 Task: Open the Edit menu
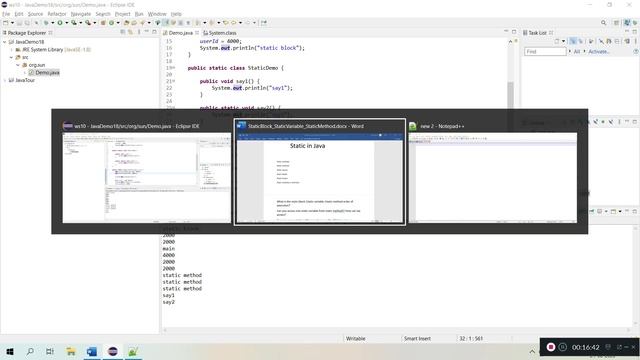click(19, 14)
